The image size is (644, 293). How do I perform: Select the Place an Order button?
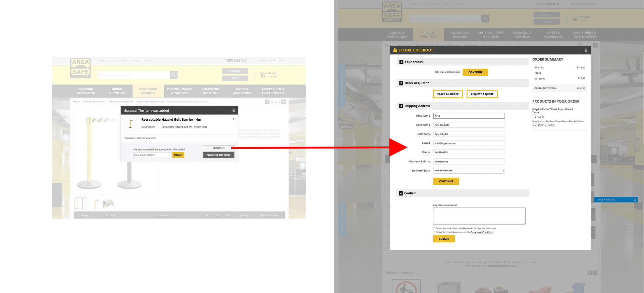tap(448, 94)
